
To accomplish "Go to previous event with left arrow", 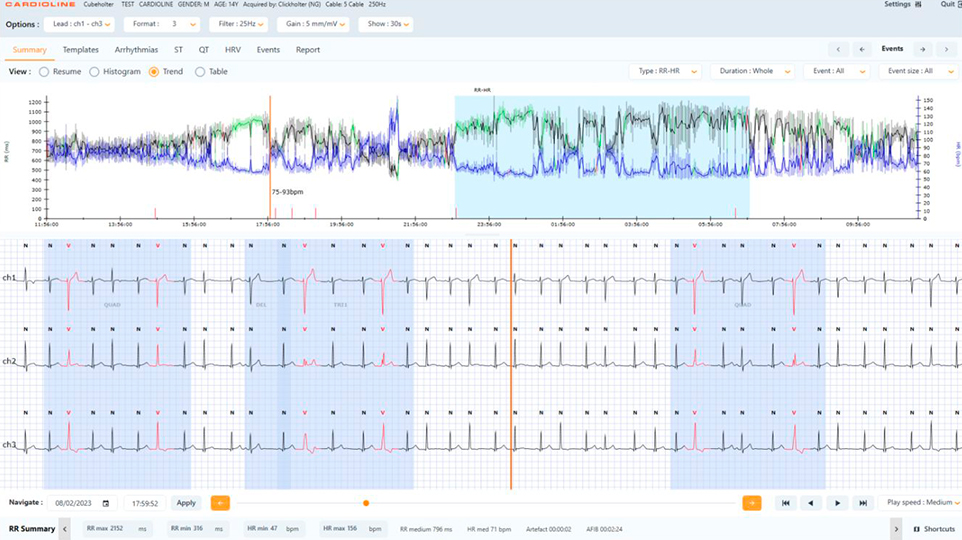I will pos(861,49).
